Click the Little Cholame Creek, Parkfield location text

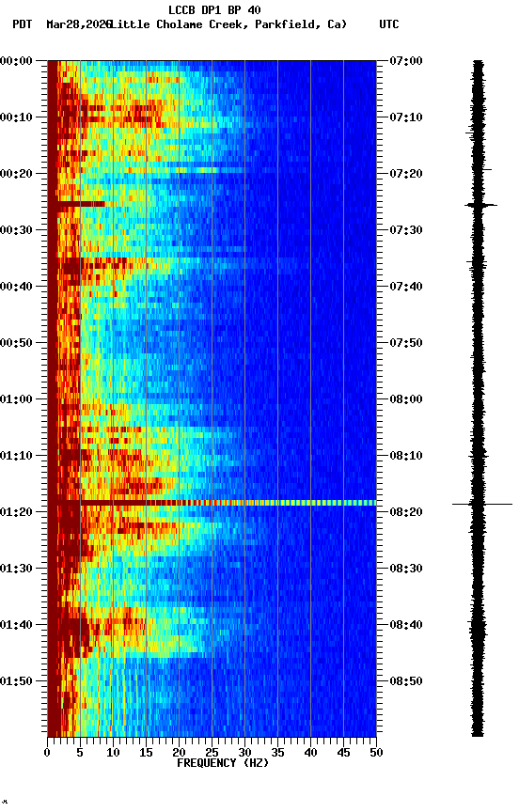[x=227, y=24]
